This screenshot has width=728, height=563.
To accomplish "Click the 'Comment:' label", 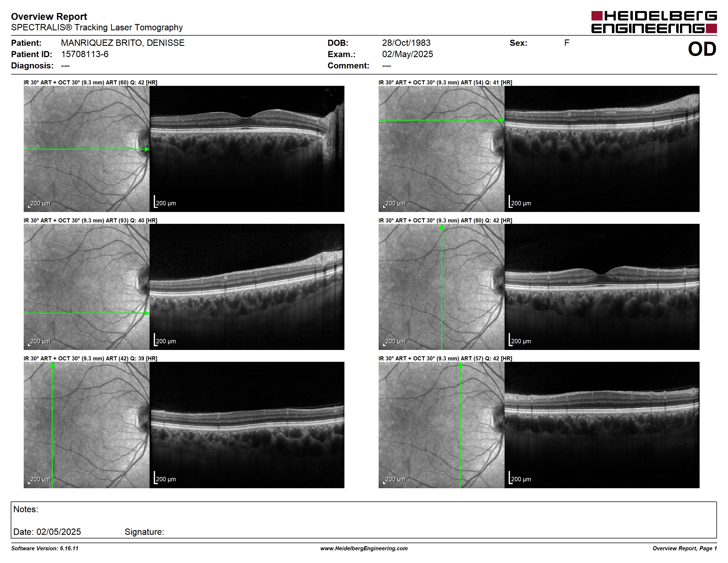I will tap(348, 65).
